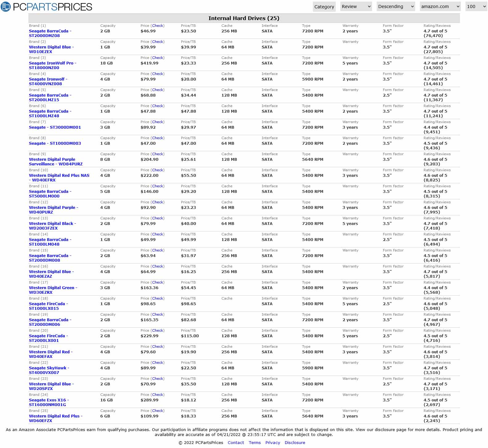Open Western Digital Blue WD20SPZX link
Image resolution: width=488 pixels, height=448 pixels.
tap(51, 386)
